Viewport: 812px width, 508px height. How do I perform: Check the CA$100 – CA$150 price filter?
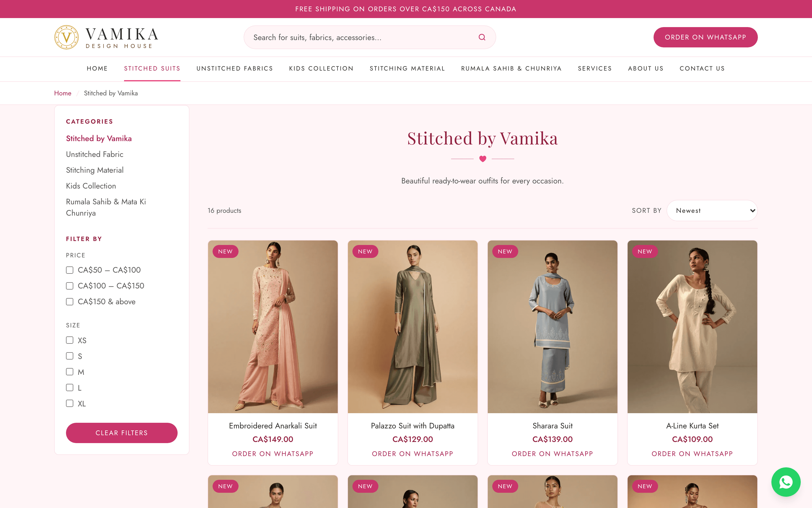[69, 286]
